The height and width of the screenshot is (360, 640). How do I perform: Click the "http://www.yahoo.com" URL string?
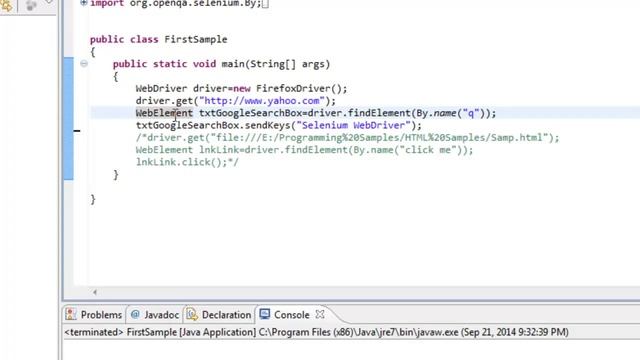click(262, 101)
